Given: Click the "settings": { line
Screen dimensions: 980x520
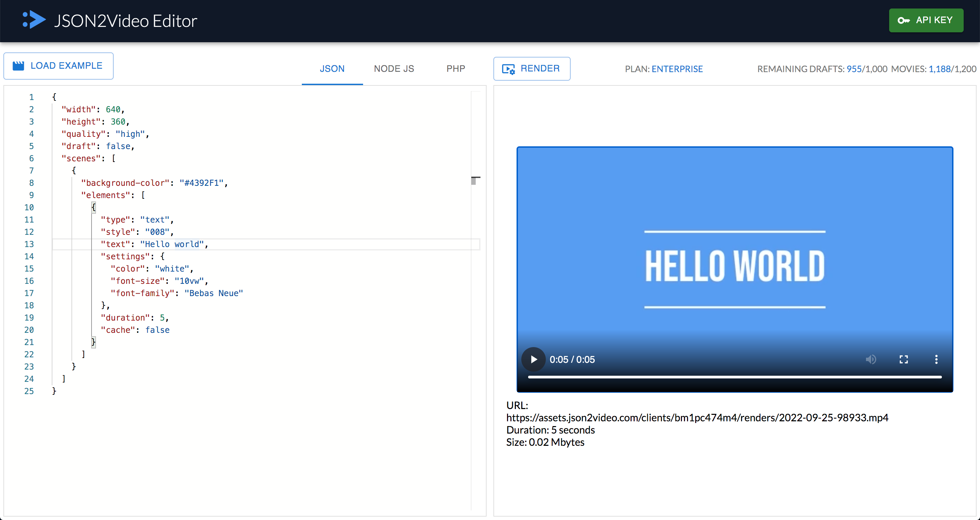Looking at the screenshot, I should coord(132,256).
